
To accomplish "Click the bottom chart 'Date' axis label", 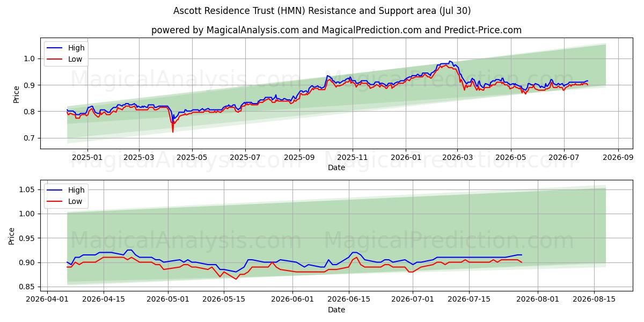I will coord(336,310).
